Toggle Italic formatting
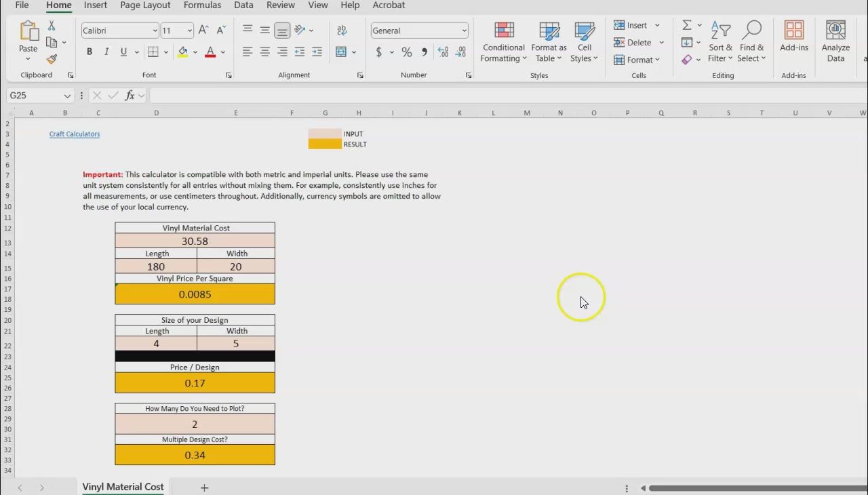Image resolution: width=868 pixels, height=495 pixels. click(106, 52)
